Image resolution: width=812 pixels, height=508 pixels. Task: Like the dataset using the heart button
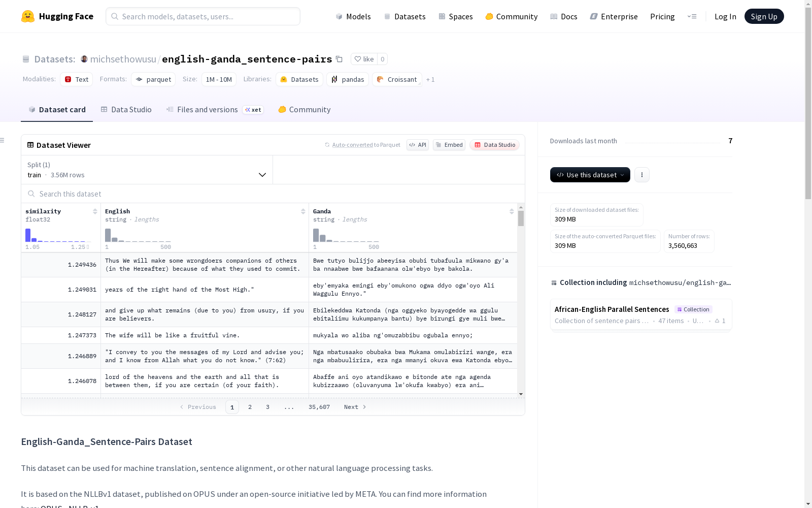[x=364, y=59]
